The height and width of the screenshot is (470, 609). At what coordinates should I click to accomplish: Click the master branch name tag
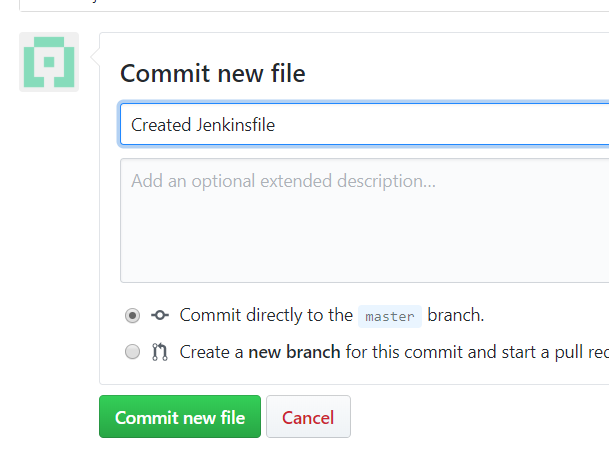[x=390, y=317]
